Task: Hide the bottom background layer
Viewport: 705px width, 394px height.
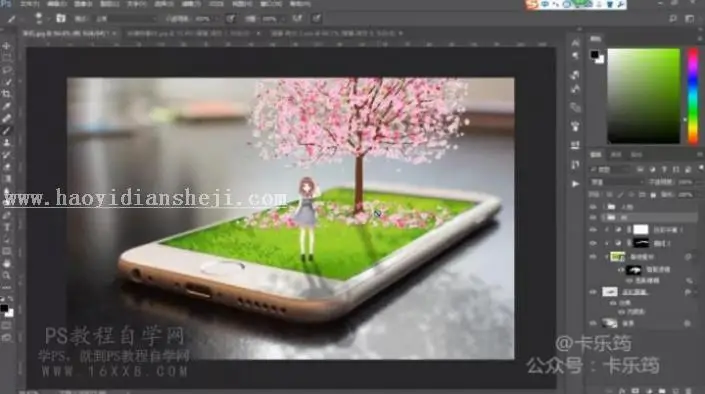Action: click(x=593, y=323)
